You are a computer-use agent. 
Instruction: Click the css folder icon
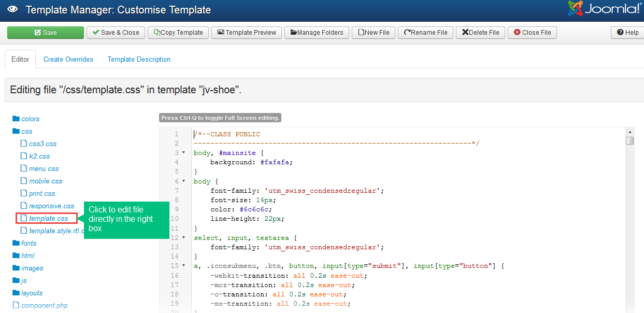tap(16, 131)
